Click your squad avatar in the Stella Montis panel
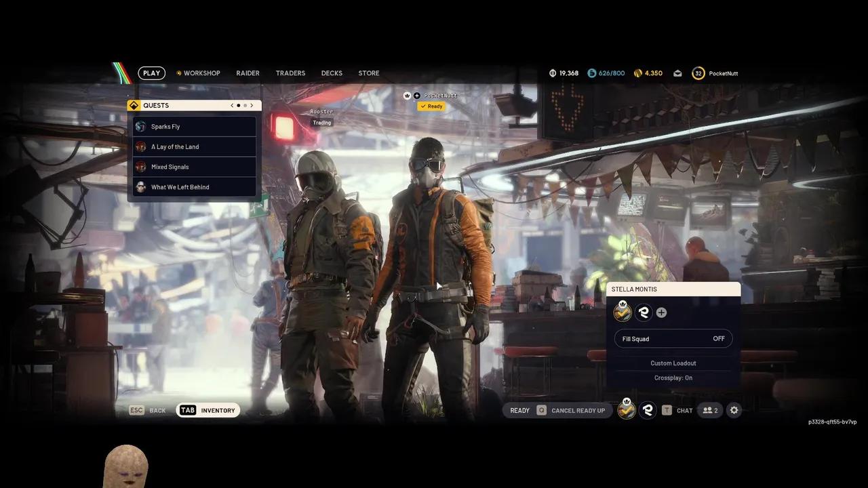Image resolution: width=868 pixels, height=488 pixels. 623,312
